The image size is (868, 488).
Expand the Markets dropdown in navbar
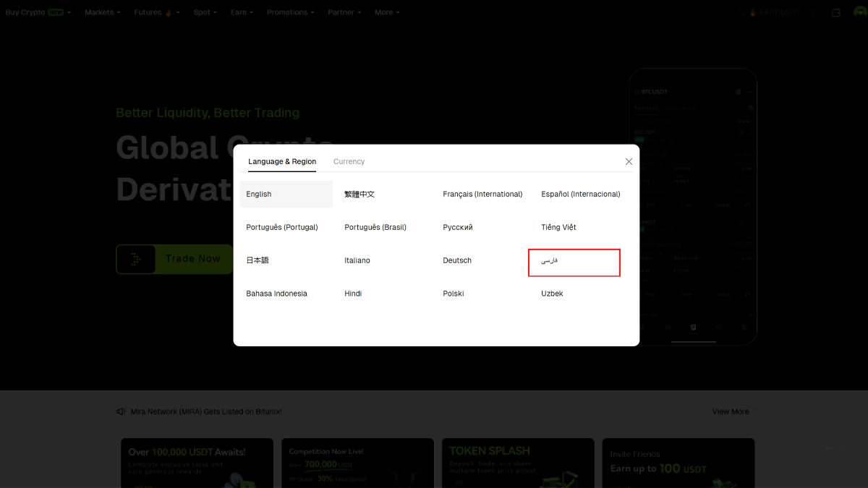point(102,12)
